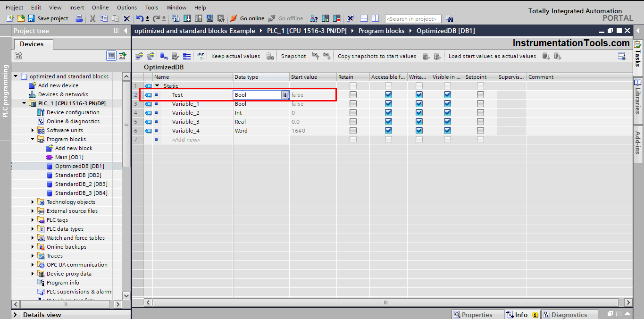Click the split editor horizontally icon

[364, 18]
